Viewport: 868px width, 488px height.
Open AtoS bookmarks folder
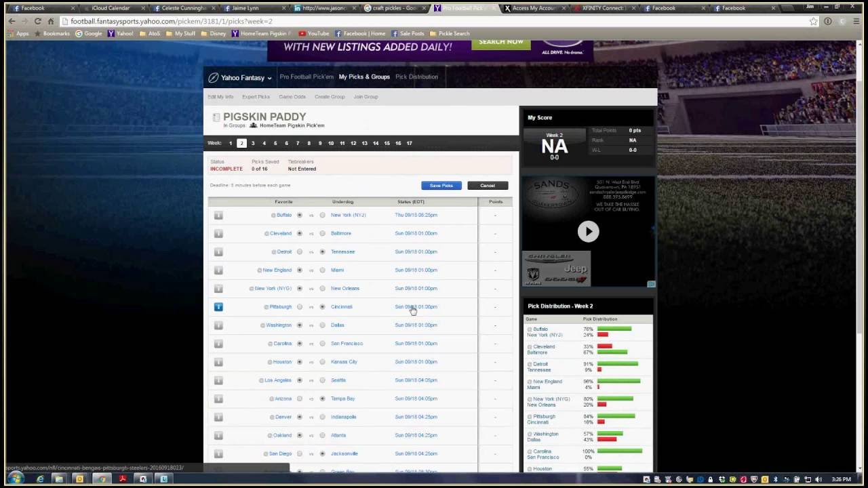tap(150, 33)
